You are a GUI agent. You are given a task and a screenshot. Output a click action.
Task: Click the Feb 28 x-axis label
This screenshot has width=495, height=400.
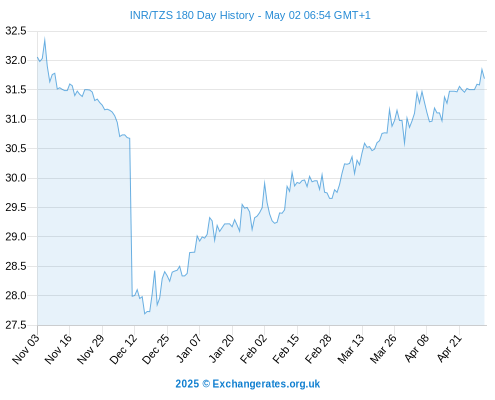point(318,348)
